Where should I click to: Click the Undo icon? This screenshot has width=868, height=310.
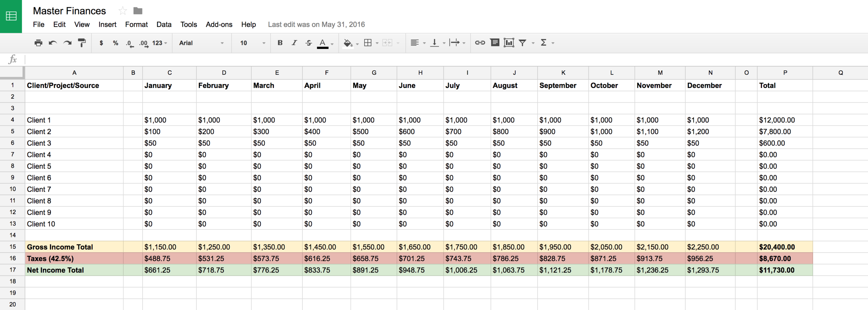(x=53, y=43)
